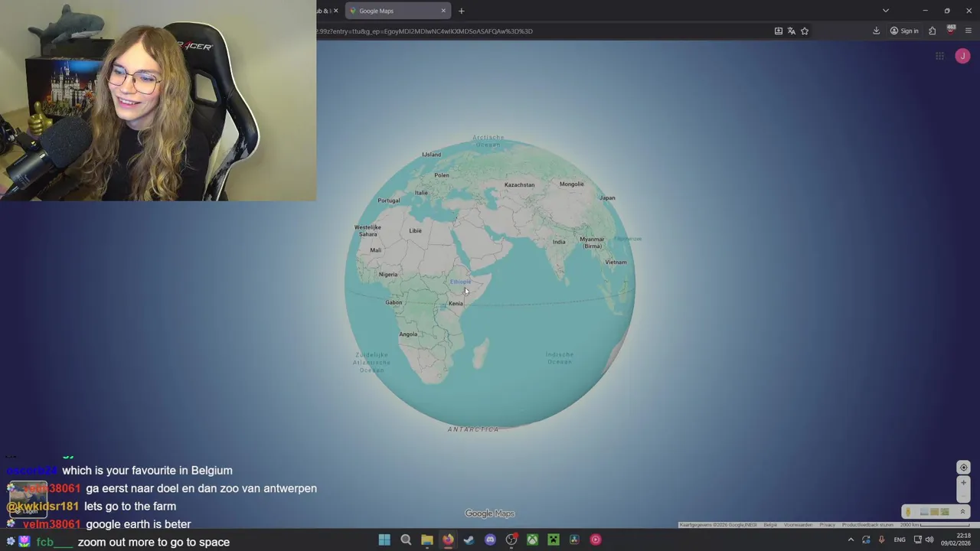The image size is (980, 551).
Task: Click the red extension badge icon
Action: click(x=951, y=31)
